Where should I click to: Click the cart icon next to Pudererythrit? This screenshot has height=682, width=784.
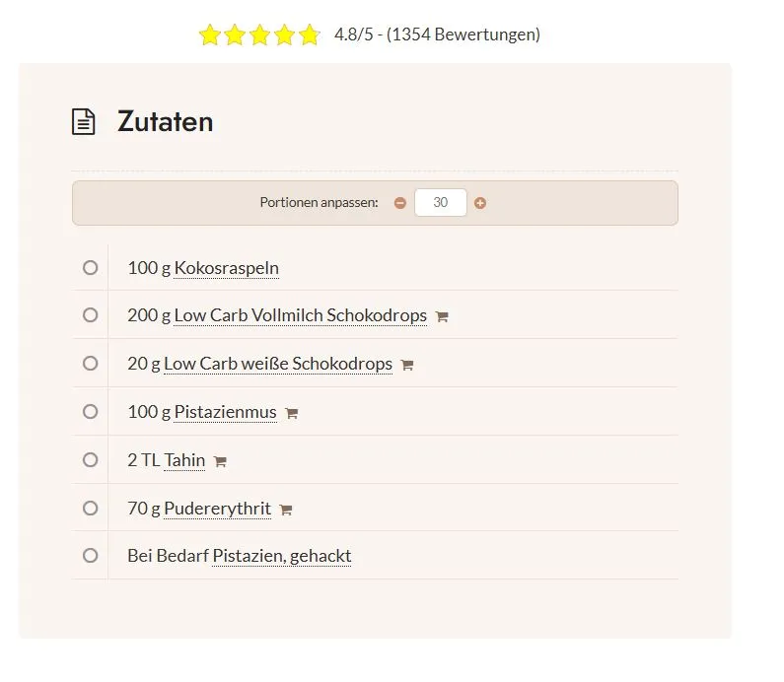point(286,510)
